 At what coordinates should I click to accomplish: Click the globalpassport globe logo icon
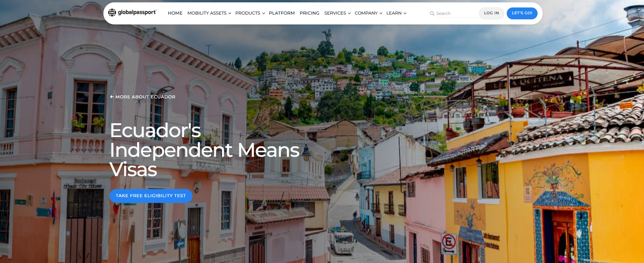112,13
